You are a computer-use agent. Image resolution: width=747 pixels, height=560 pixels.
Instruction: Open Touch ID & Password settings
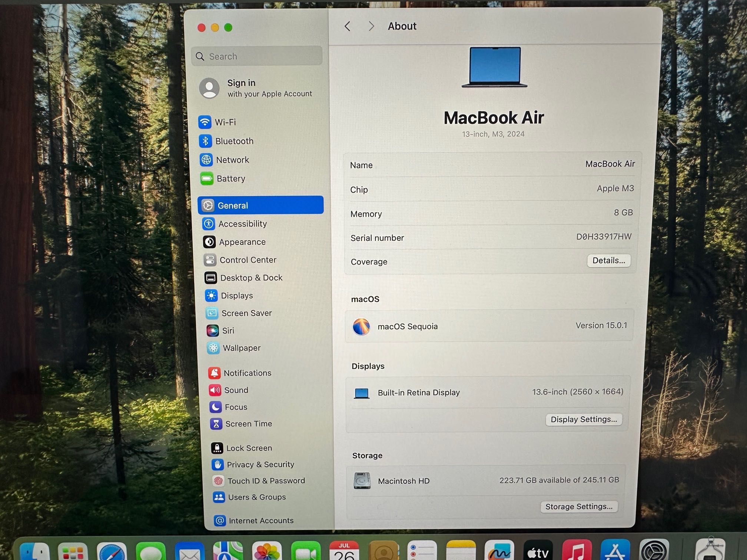click(x=259, y=481)
